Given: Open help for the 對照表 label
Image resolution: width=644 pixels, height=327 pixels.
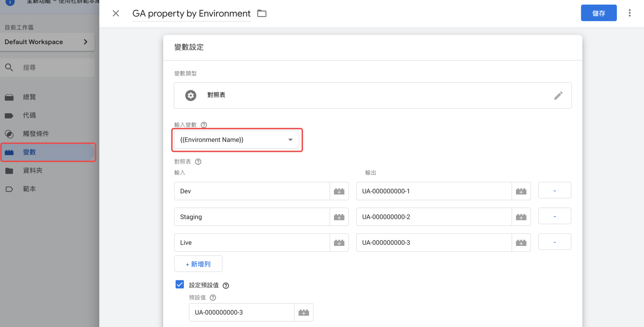Looking at the screenshot, I should (198, 162).
